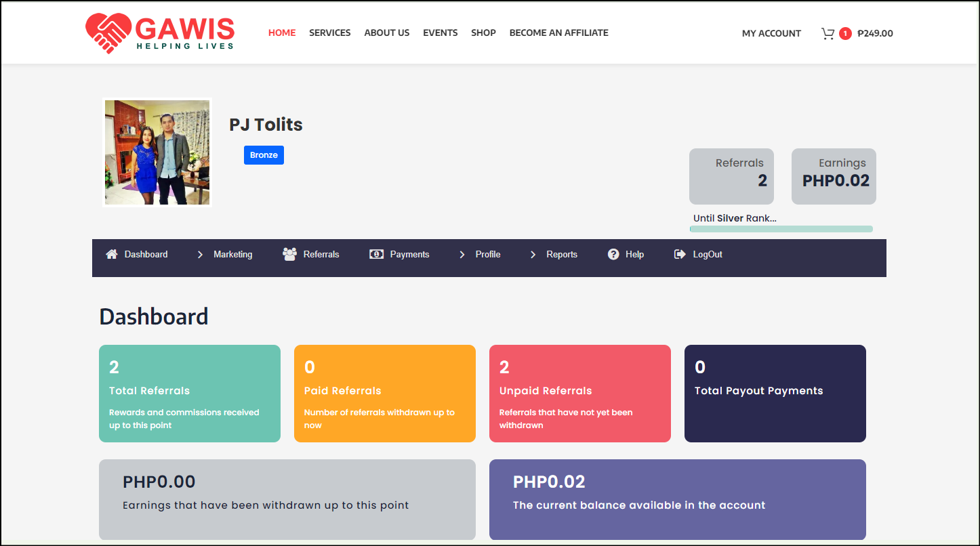
Task: Click the Silver rank progress bar
Action: tap(781, 229)
